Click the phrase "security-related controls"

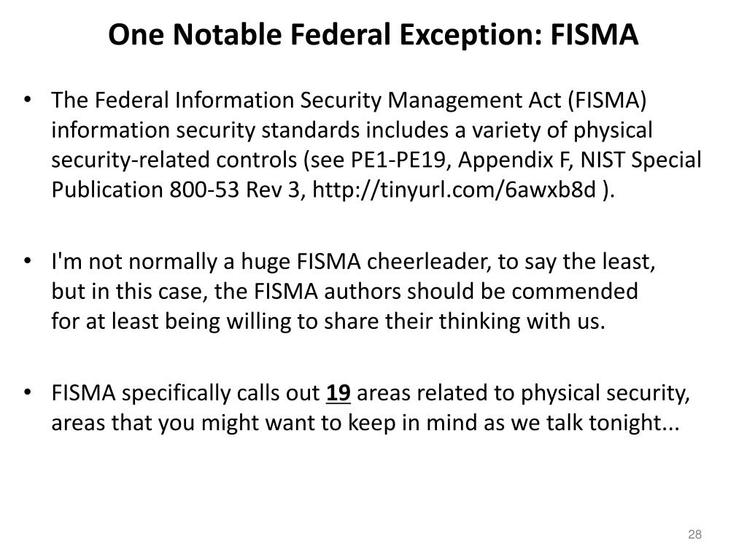point(174,160)
